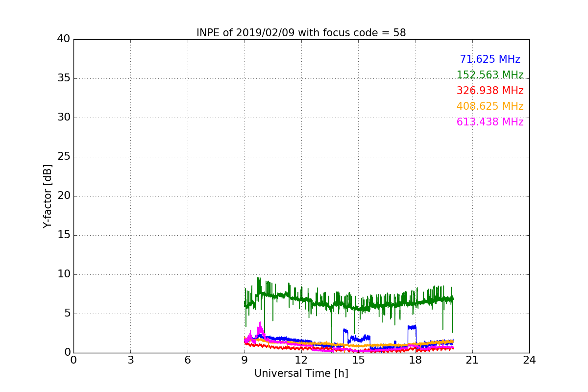The image size is (588, 392).
Task: Click the x-axis tick label 3
Action: click(x=130, y=360)
